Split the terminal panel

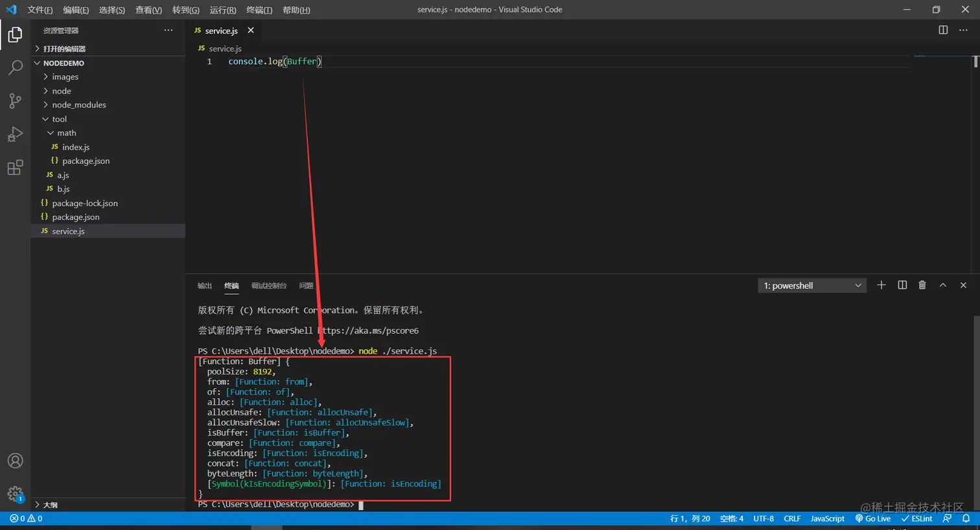coord(902,285)
